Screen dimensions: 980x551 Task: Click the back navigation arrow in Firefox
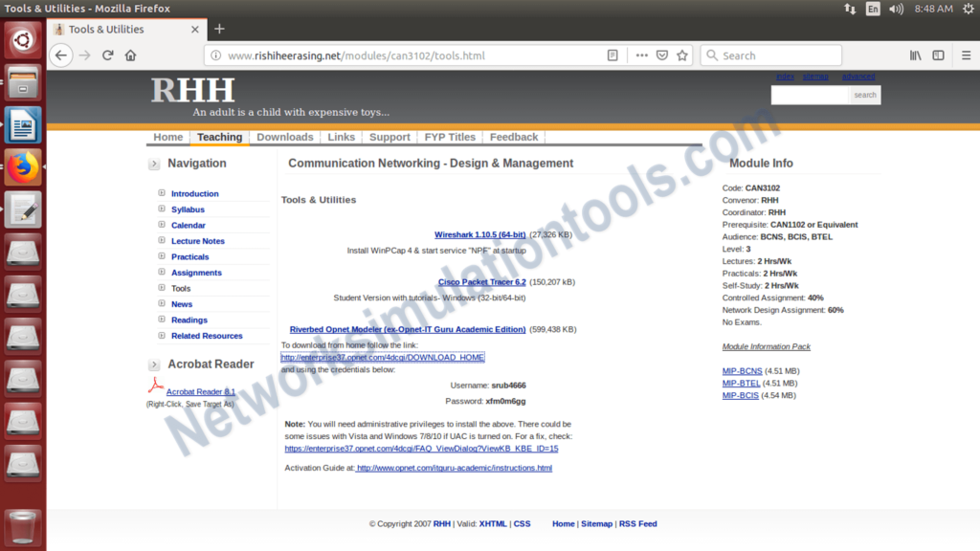point(59,55)
